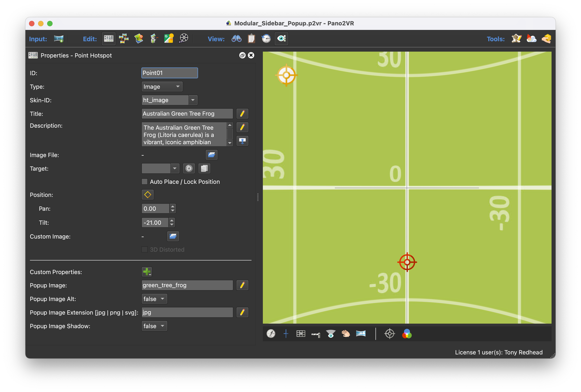Increase the Pan value stepper up arrow
This screenshot has height=392, width=581.
point(172,206)
